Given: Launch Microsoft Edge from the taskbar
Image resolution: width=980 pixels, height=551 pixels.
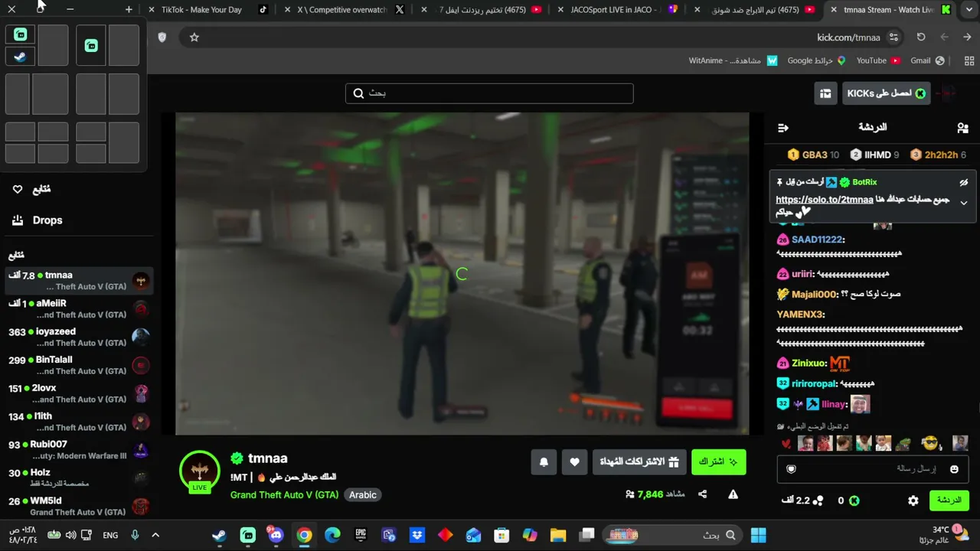Looking at the screenshot, I should (332, 535).
